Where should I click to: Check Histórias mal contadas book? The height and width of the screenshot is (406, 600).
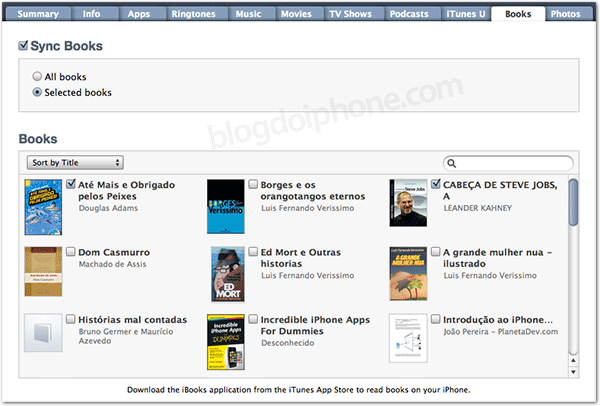coord(71,319)
